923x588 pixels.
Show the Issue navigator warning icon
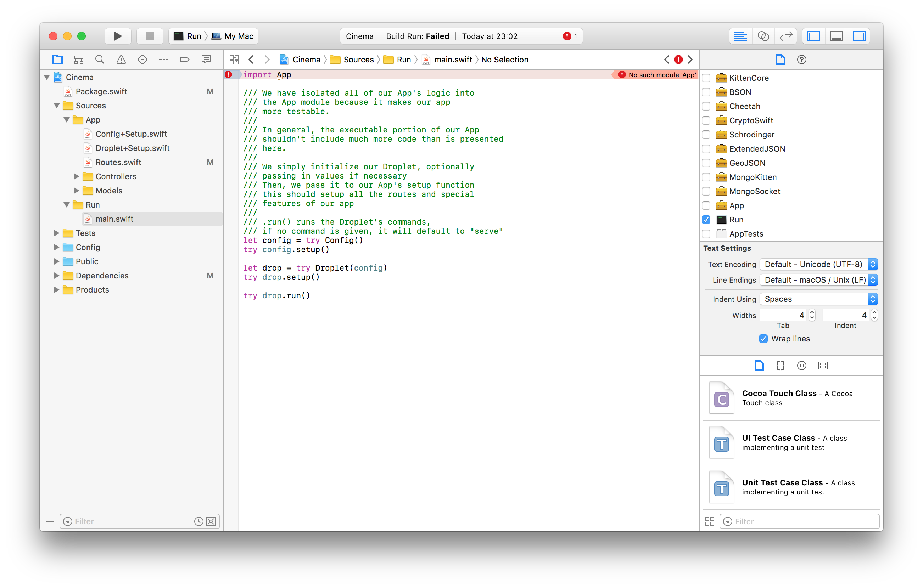click(121, 60)
